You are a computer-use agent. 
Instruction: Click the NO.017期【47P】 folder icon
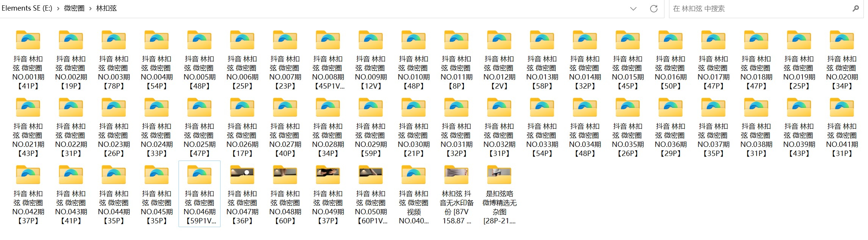[714, 40]
